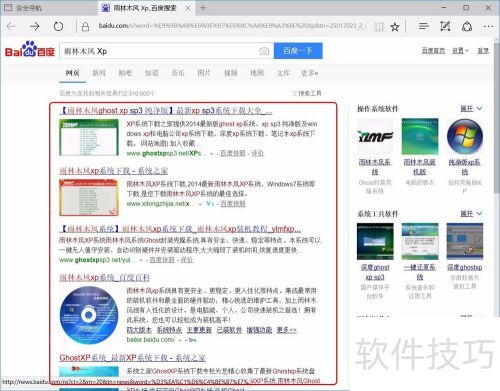Click the 主要更新 sub-link
This screenshot has width=500, height=391.
(199, 330)
